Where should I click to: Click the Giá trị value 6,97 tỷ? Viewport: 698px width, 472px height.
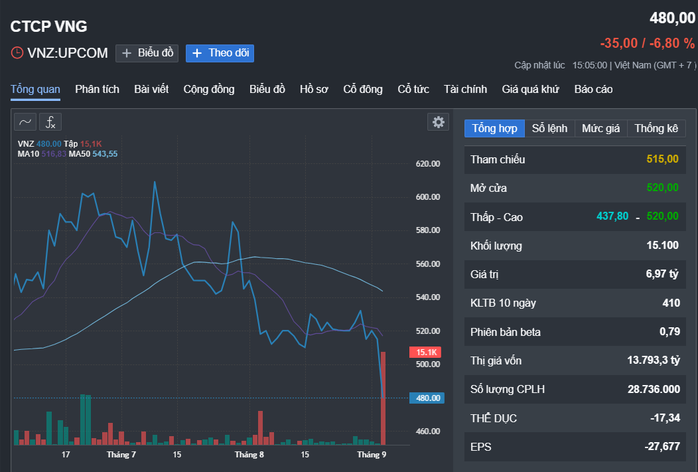click(x=662, y=274)
